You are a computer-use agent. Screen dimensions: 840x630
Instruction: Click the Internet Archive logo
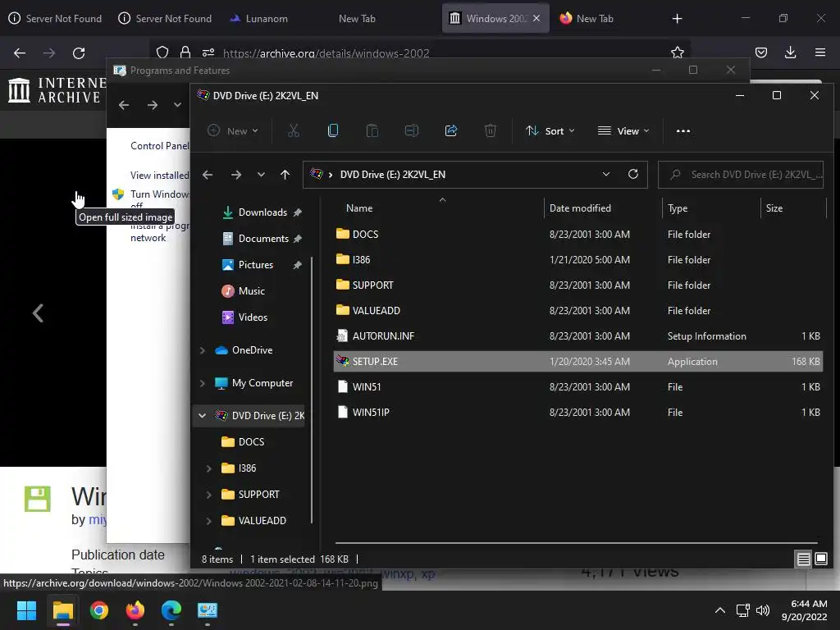click(57, 90)
